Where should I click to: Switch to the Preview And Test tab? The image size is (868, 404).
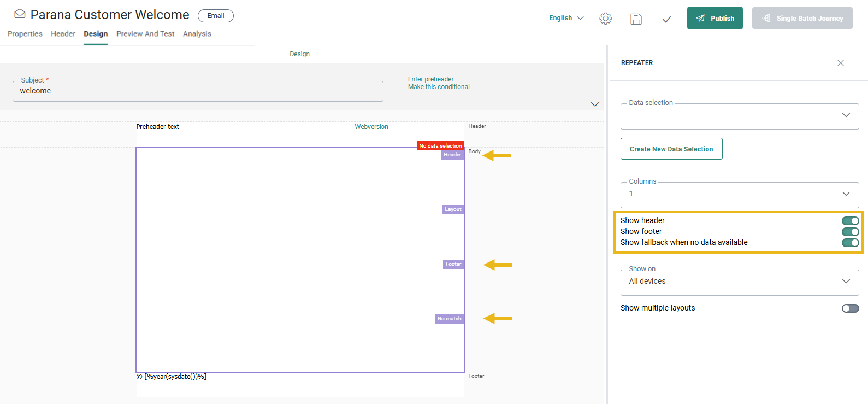point(145,34)
